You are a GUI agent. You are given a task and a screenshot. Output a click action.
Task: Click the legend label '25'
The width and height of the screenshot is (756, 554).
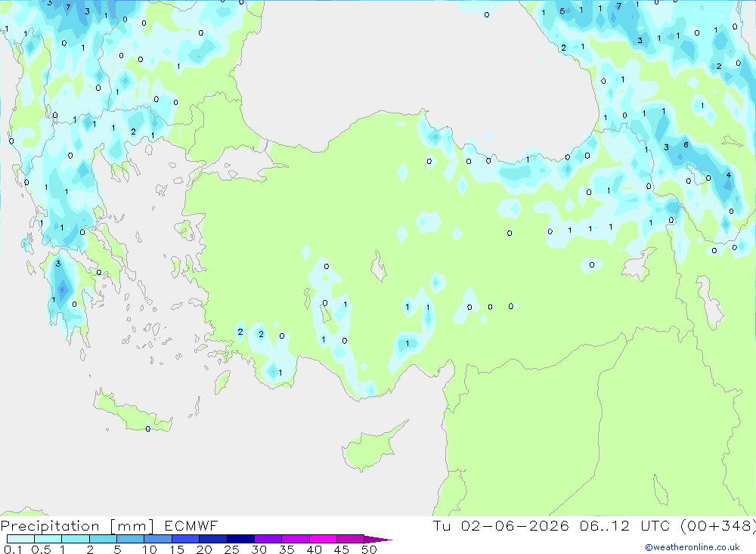(231, 549)
